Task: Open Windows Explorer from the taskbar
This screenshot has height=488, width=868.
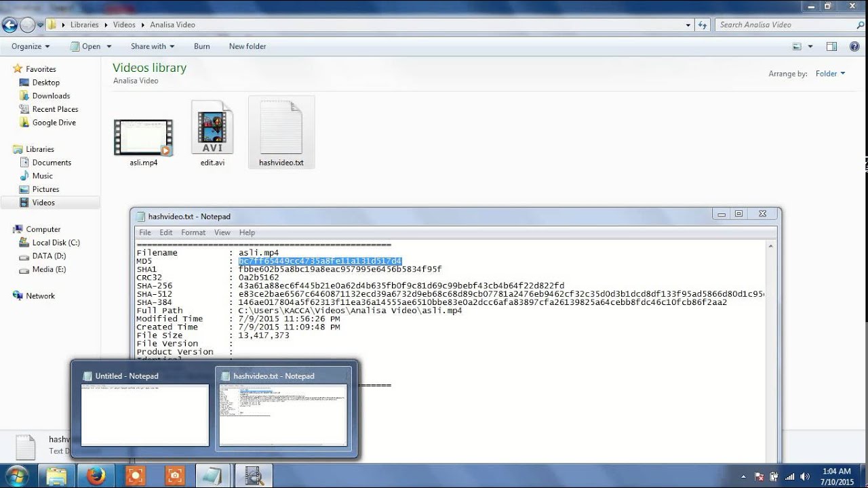Action: 58,476
